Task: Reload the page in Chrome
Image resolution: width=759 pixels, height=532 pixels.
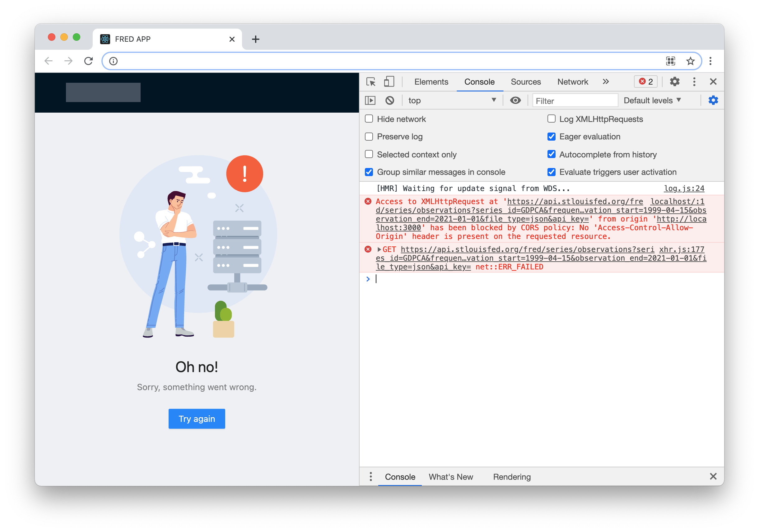Action: coord(88,61)
